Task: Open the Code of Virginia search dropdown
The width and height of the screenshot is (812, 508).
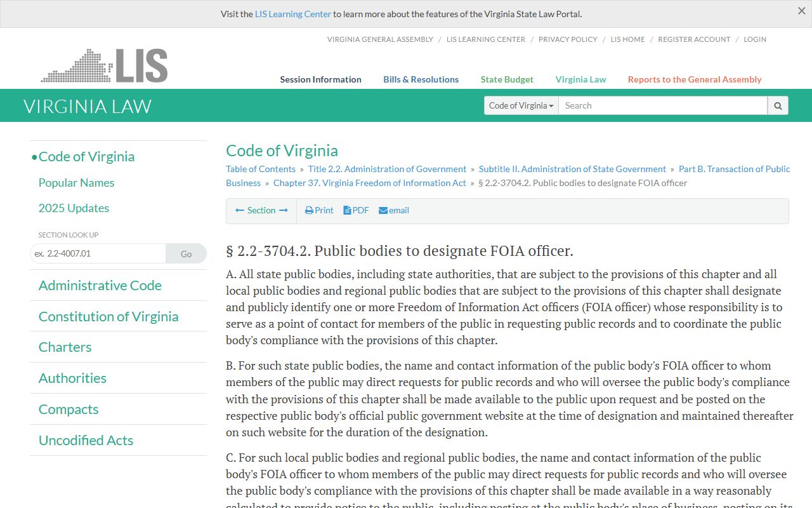Action: tap(521, 105)
